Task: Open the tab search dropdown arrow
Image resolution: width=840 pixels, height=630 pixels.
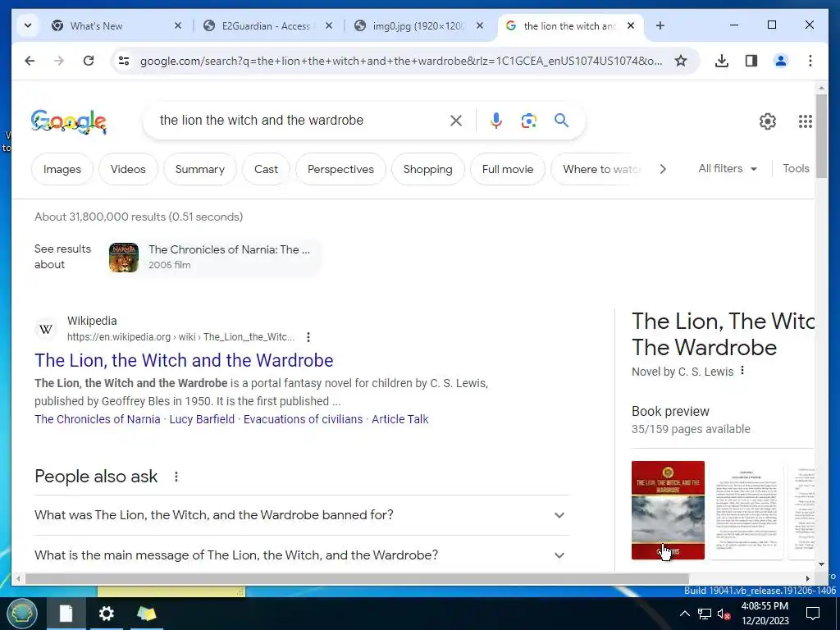Action: 28,25
